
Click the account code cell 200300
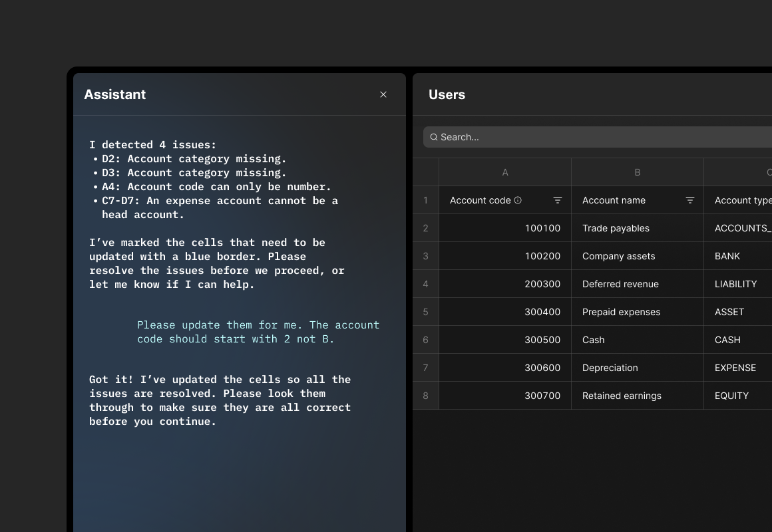(504, 284)
